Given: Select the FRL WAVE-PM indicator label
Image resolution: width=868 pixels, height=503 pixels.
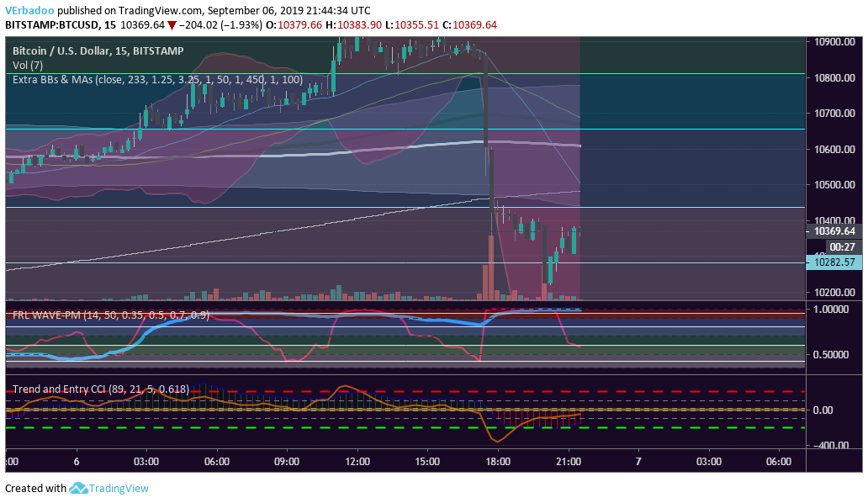Looking at the screenshot, I should (x=111, y=315).
